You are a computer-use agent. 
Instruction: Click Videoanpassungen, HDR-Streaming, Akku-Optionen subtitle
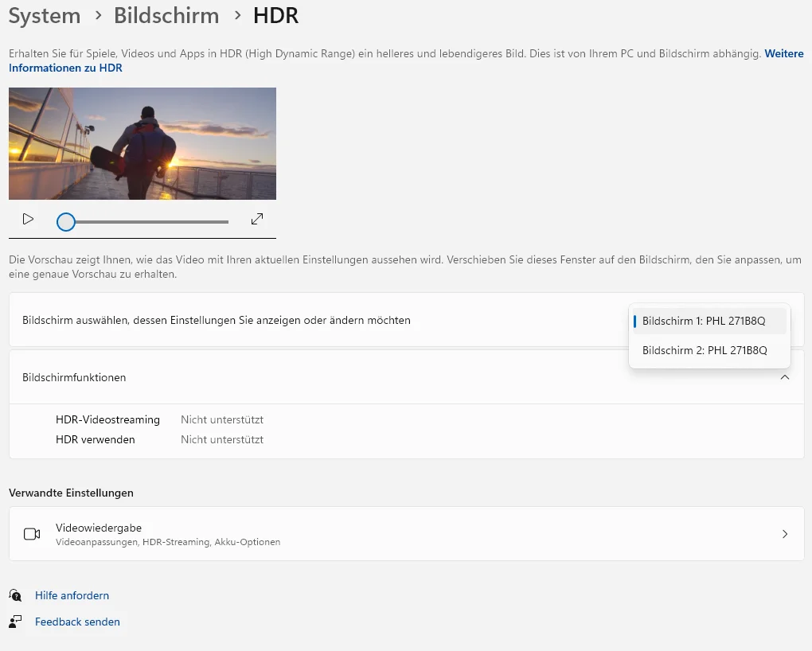pos(168,542)
